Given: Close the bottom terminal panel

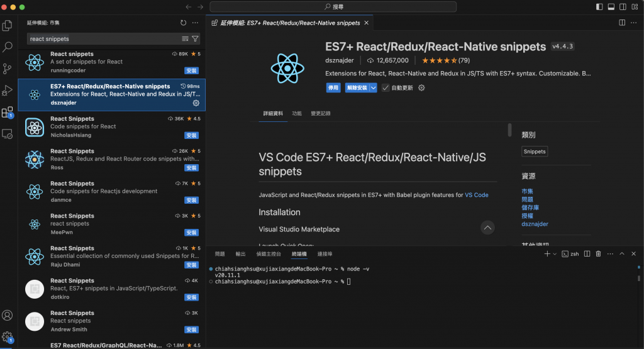Looking at the screenshot, I should 633,254.
